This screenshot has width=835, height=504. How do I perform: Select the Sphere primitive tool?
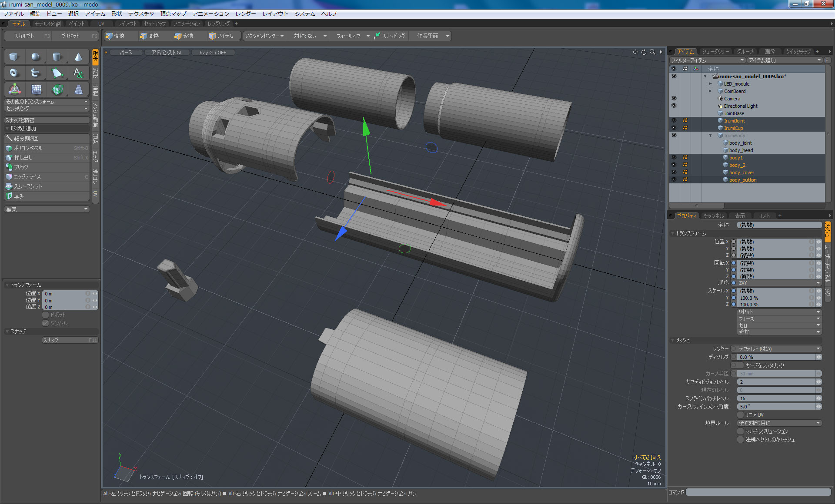click(36, 57)
